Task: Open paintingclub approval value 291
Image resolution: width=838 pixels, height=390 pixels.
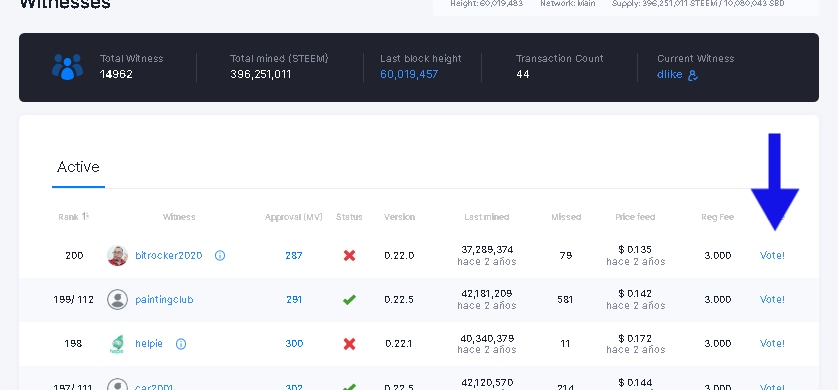Action: coord(293,300)
